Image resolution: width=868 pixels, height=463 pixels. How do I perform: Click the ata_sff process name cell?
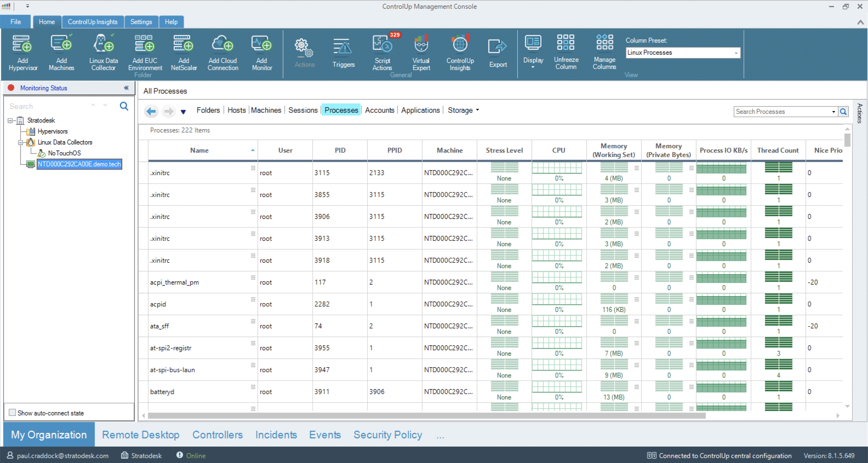click(x=203, y=326)
